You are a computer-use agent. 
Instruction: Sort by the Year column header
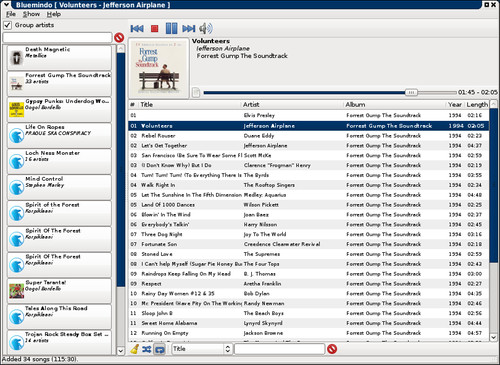click(455, 105)
